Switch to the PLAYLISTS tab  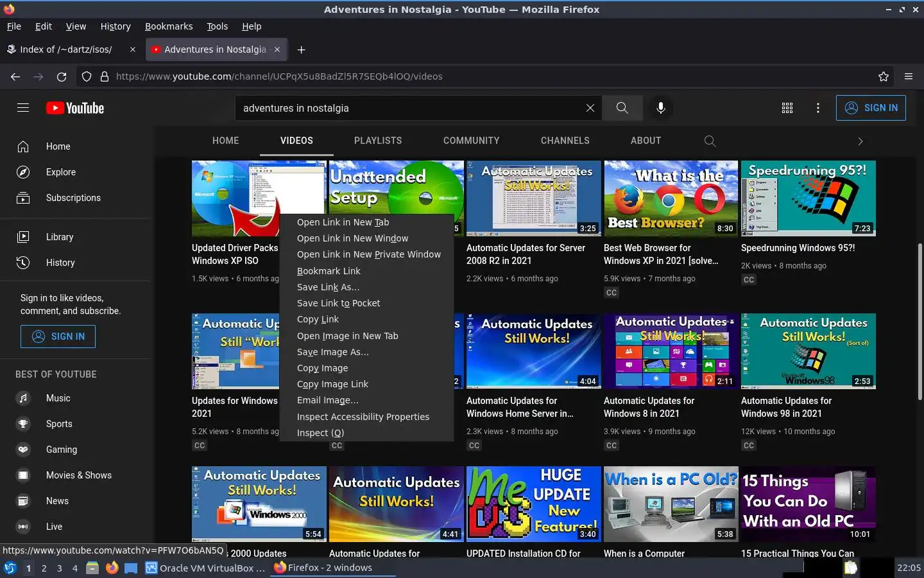tap(378, 141)
